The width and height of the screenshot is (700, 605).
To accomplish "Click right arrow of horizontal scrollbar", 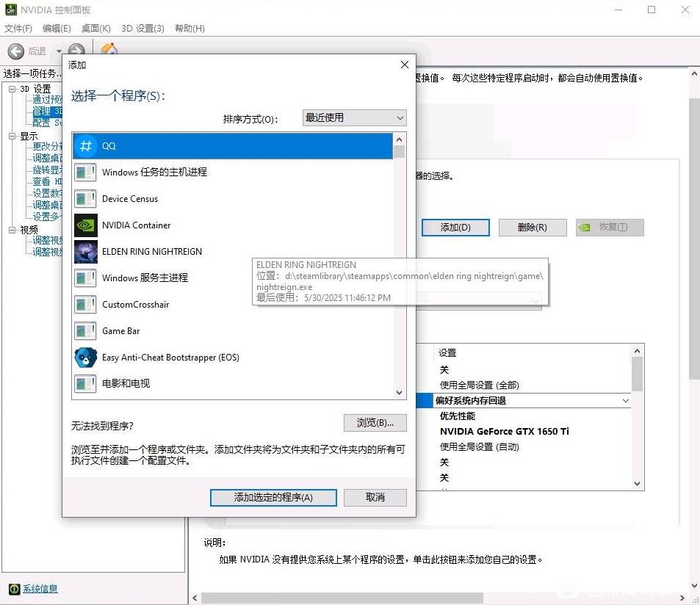I will tap(682, 598).
